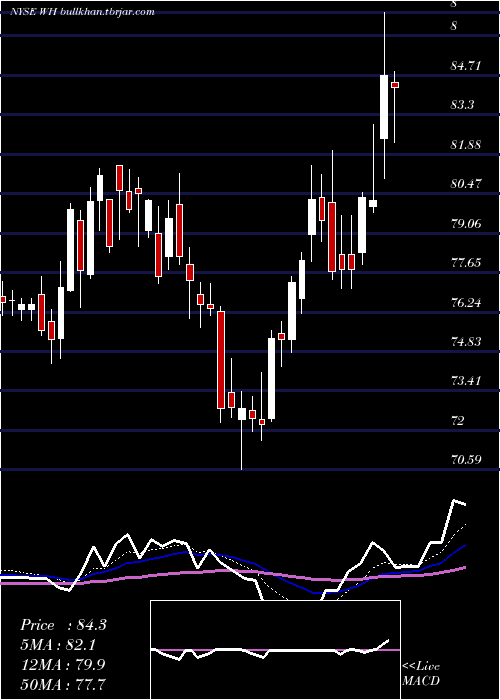
Task: Click the 76.24 price axis label
Action: (466, 302)
